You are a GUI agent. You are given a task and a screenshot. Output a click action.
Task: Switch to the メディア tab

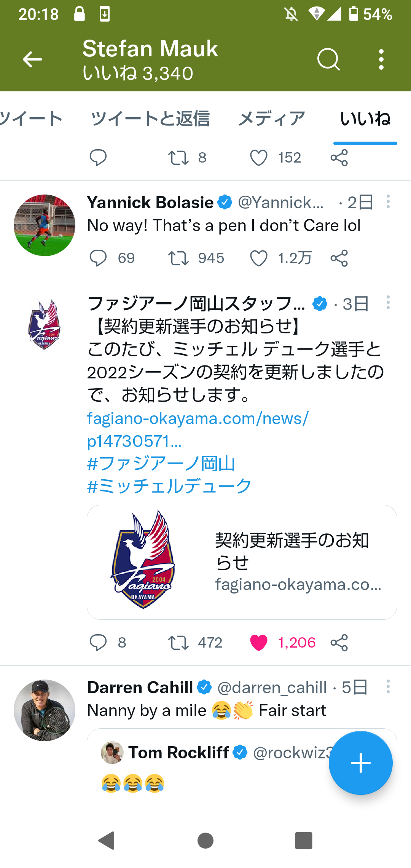coord(271,119)
